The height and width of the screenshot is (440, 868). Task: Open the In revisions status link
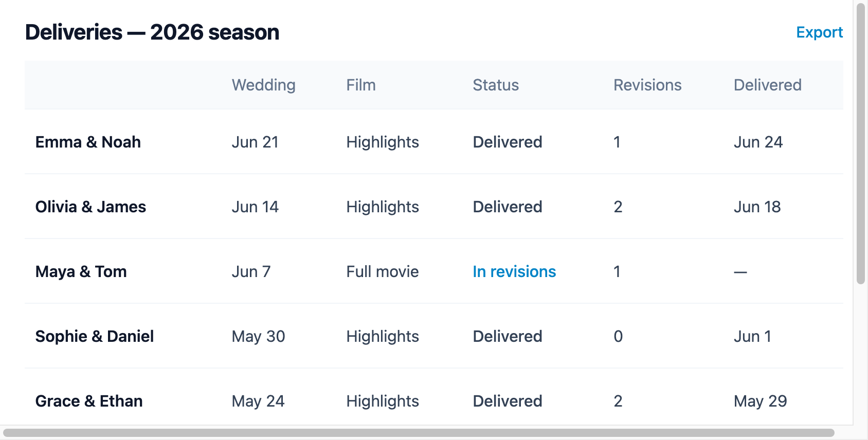(x=514, y=271)
